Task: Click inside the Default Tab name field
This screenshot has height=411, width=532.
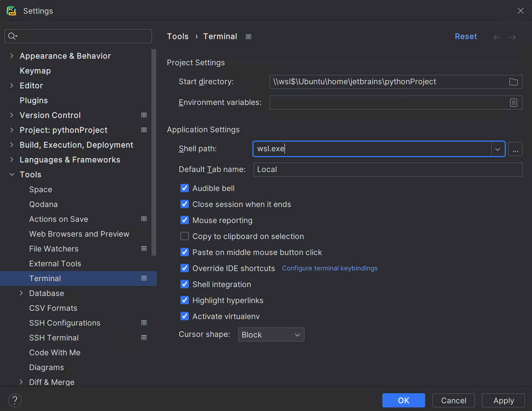Action: 327,169
